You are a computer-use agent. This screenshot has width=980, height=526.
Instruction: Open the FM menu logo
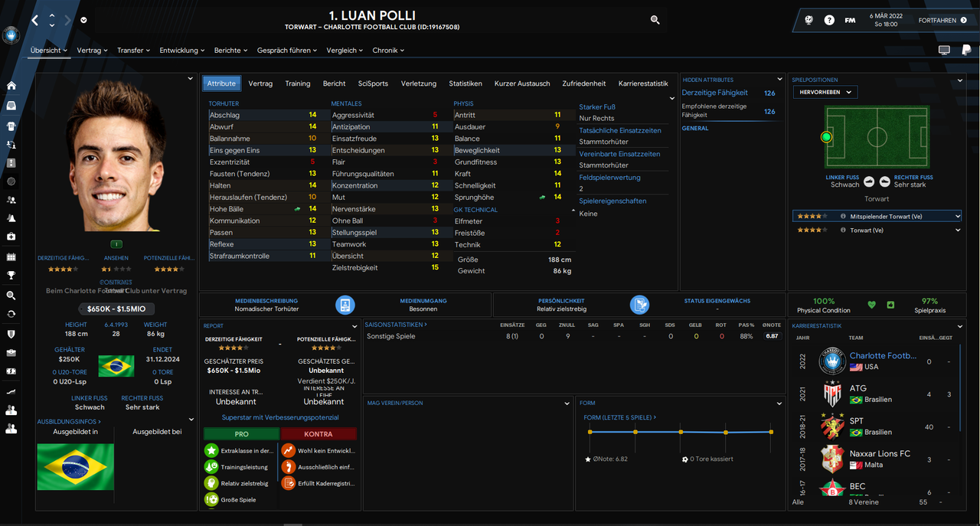click(850, 20)
